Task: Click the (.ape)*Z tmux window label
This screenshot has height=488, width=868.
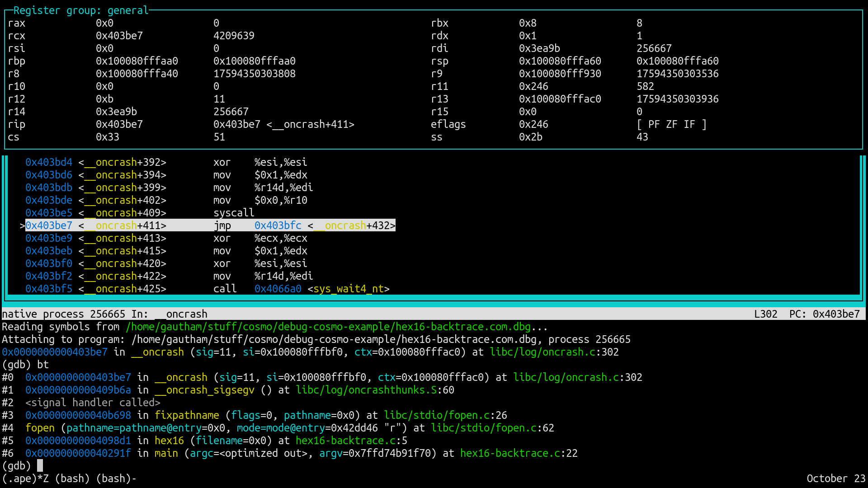Action: point(25,479)
